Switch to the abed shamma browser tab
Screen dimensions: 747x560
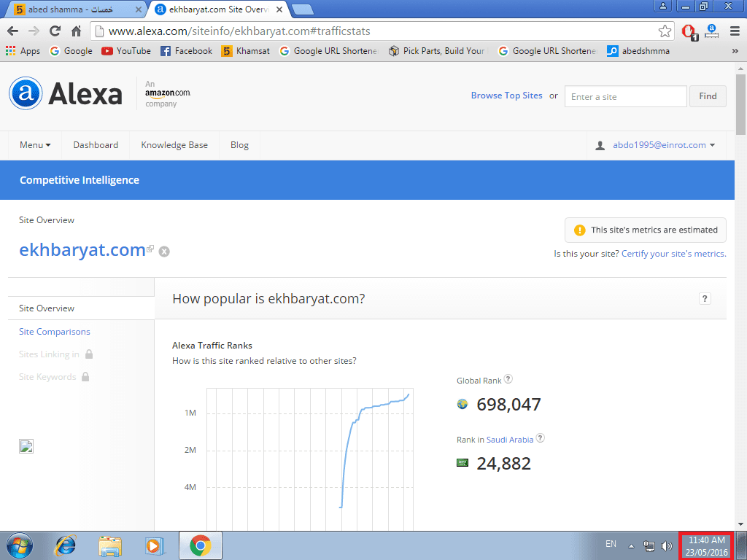(72, 9)
